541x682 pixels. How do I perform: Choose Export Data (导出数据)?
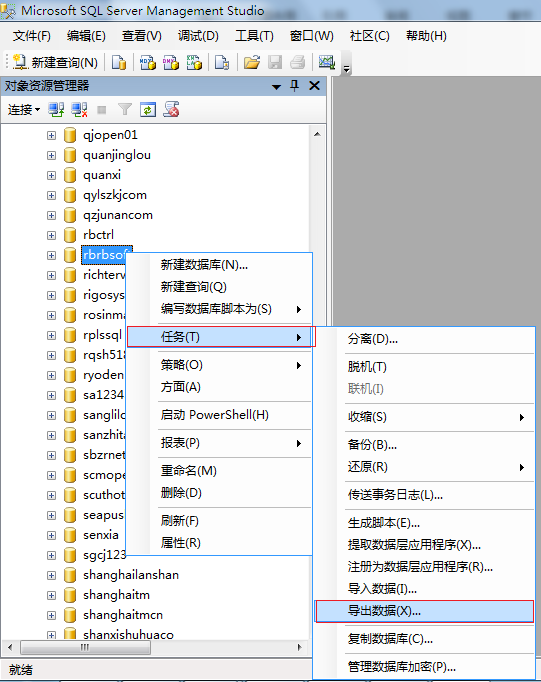coord(424,611)
